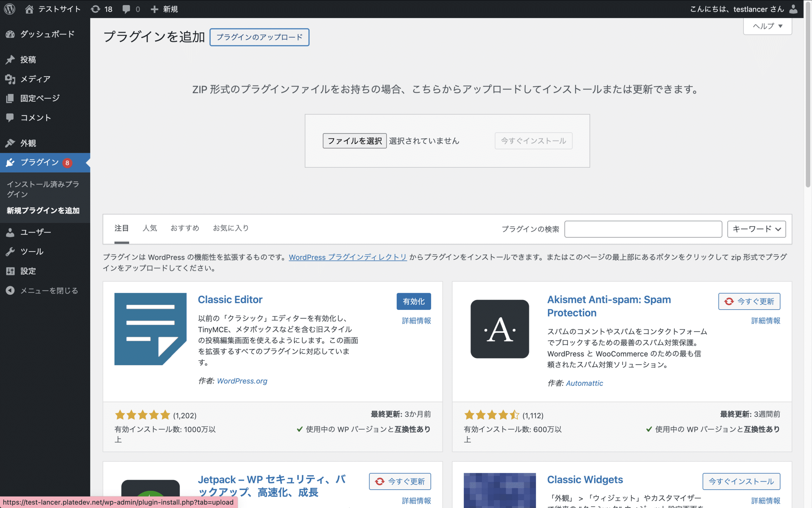Click the プラグイン plug icon in the sidebar
This screenshot has height=508, width=812.
point(10,163)
